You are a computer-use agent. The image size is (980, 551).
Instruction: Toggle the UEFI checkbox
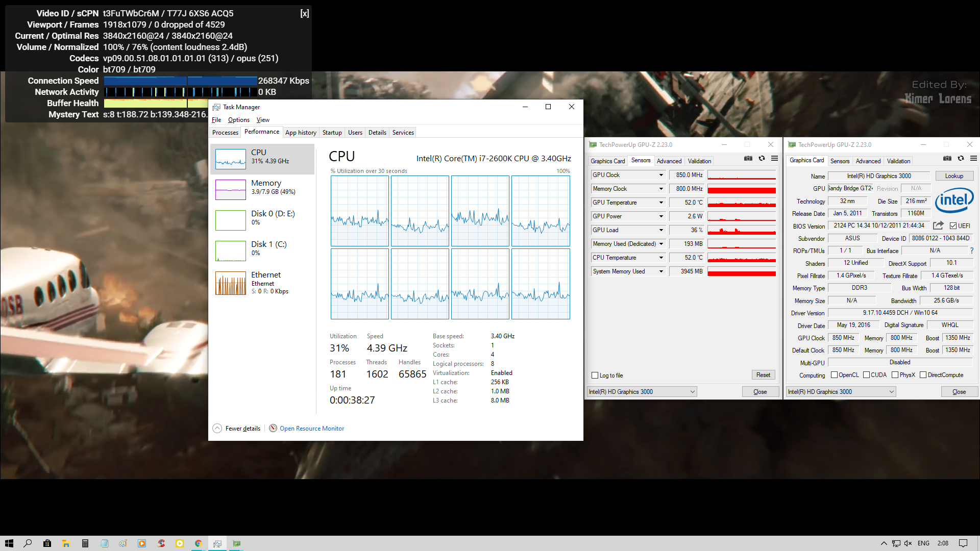pos(953,226)
